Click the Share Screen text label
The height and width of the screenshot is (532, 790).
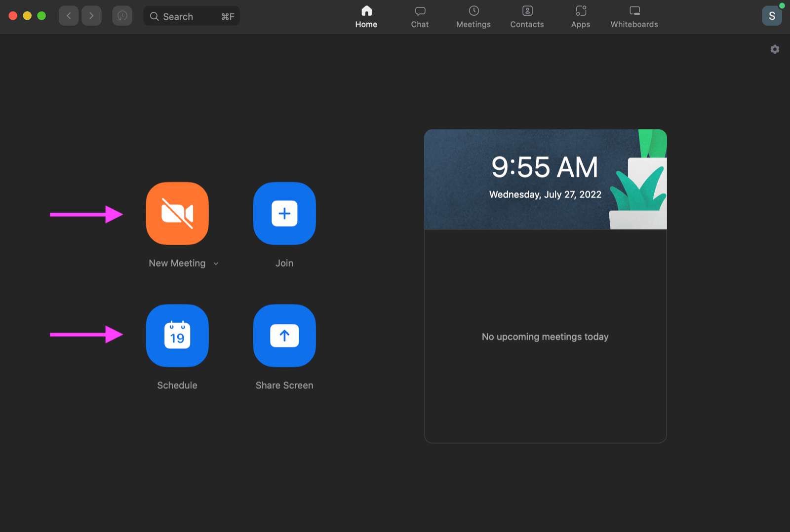(x=284, y=385)
